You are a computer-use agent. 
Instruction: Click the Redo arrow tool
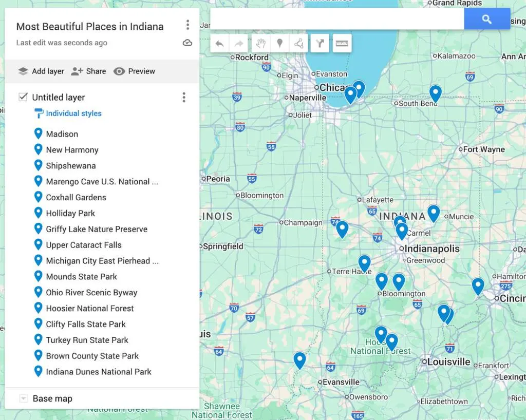tap(238, 43)
